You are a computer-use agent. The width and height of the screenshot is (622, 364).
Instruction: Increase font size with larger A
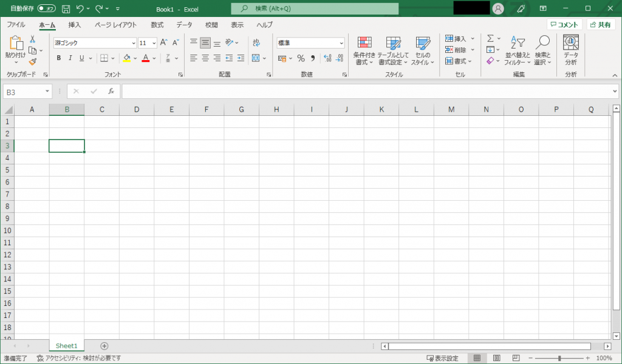[x=163, y=43]
